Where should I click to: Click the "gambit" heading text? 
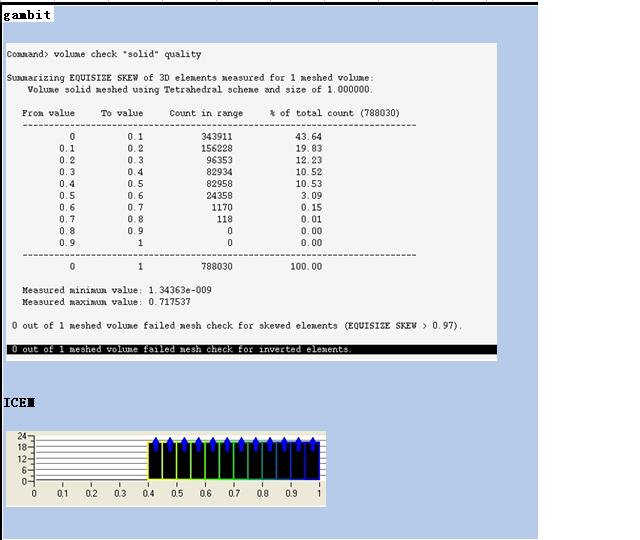click(x=27, y=15)
